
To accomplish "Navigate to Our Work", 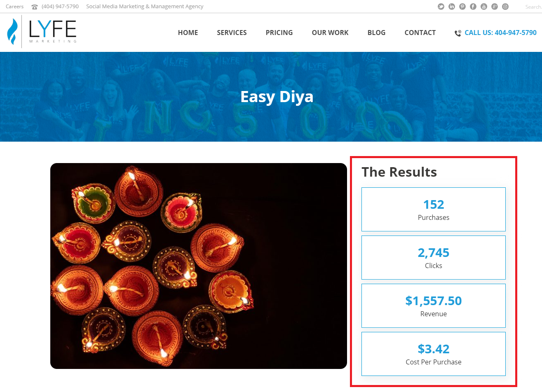I will [330, 33].
